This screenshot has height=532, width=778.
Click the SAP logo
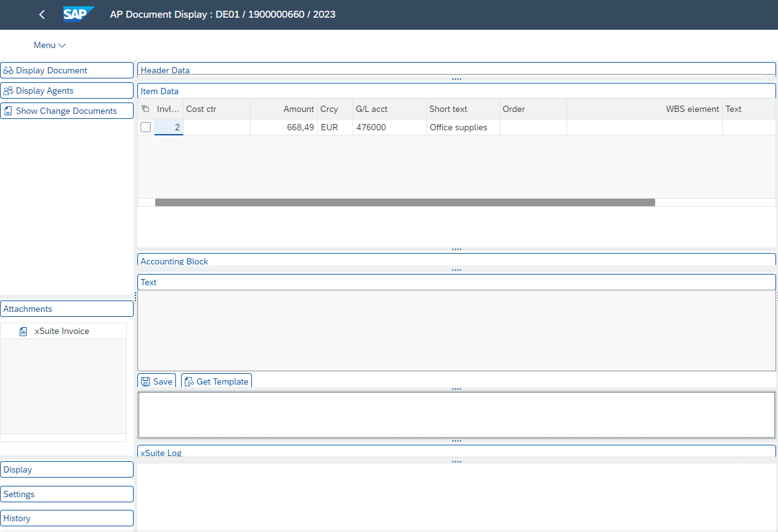(78, 14)
